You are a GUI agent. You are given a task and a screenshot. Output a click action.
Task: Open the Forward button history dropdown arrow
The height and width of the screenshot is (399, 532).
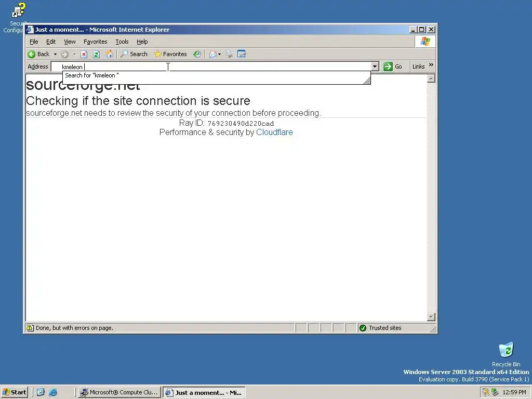click(x=74, y=54)
